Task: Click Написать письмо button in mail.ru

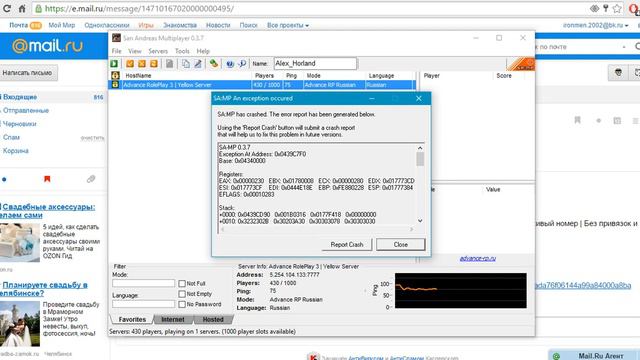Action: 28,73
